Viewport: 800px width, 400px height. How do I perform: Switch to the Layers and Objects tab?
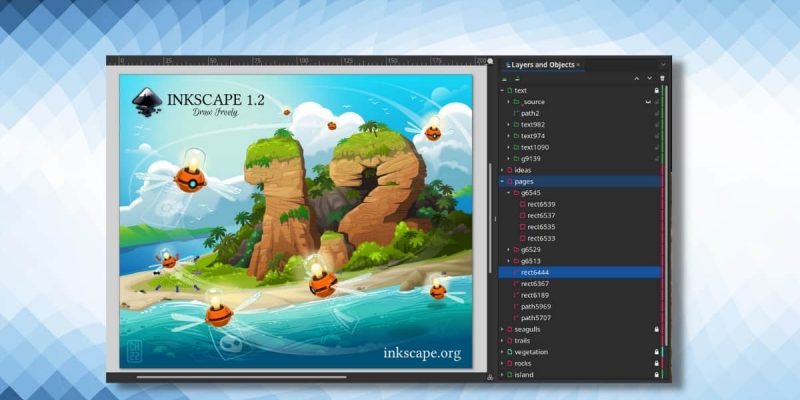click(542, 65)
